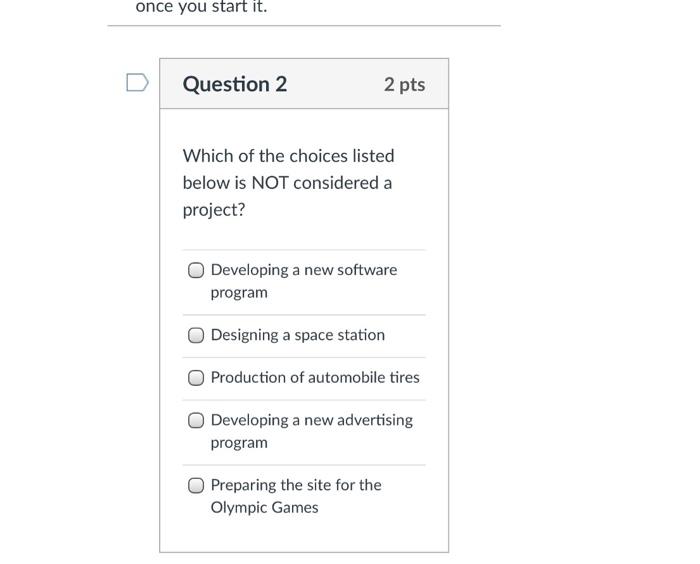Pick the 'Production of automobile tires' radio button
700x564 pixels.
click(x=197, y=378)
